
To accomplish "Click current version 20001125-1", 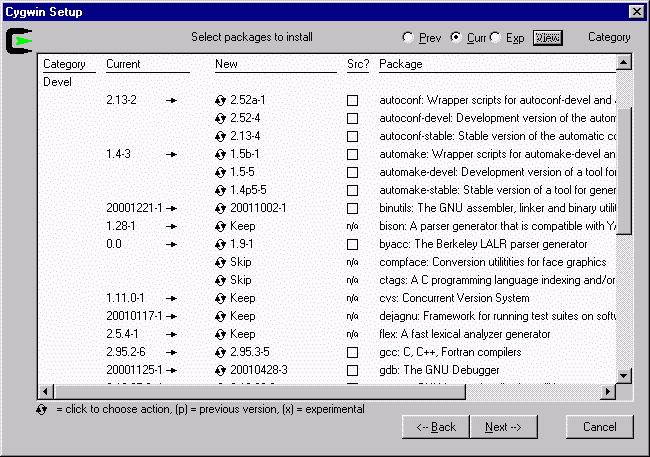I will tap(134, 371).
